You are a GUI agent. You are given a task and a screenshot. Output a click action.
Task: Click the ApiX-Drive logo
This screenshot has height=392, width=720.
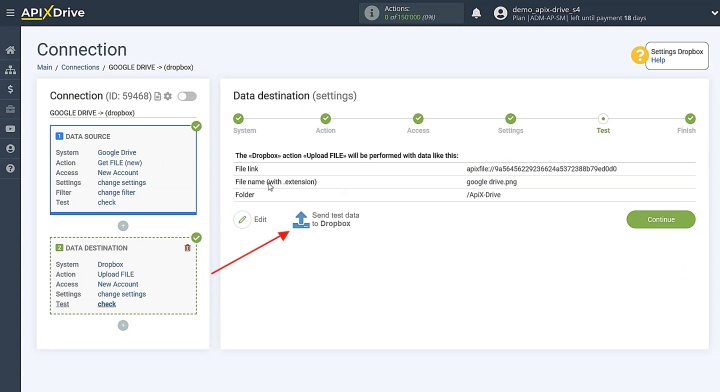[53, 12]
